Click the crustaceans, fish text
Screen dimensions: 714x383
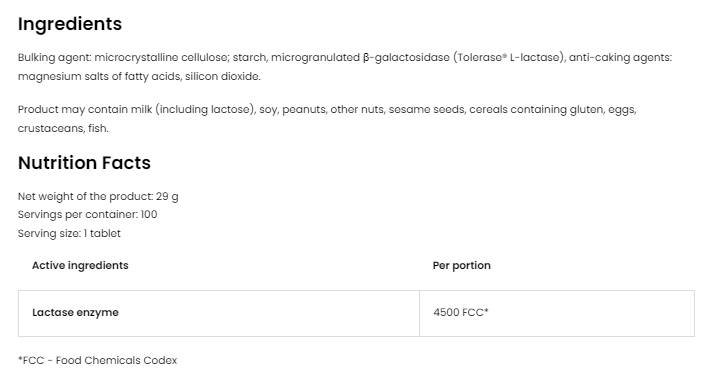63,128
